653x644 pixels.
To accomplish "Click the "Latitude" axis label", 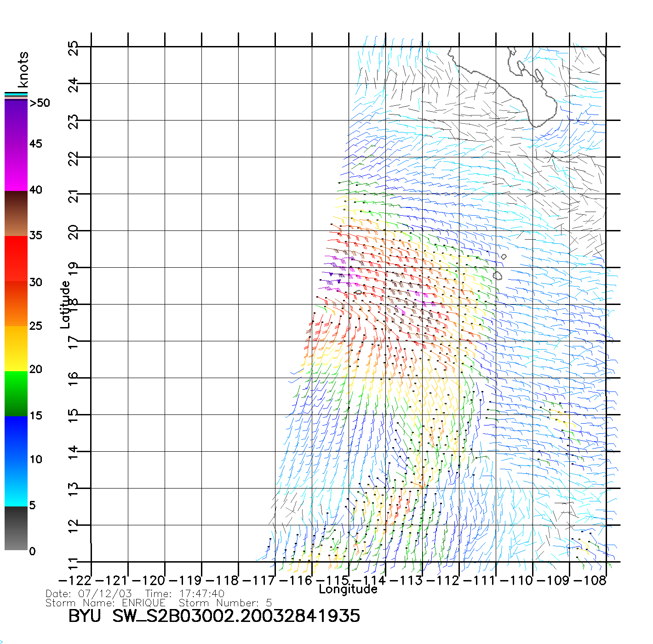I will click(65, 305).
